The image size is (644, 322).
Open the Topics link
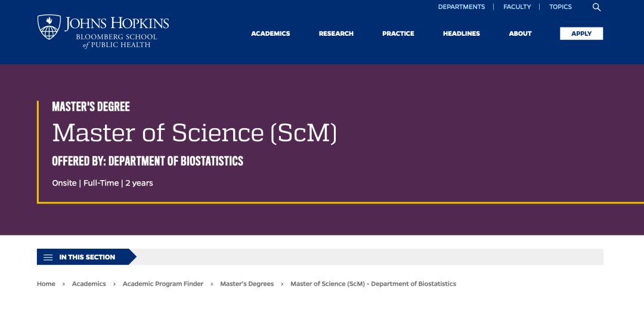click(560, 7)
